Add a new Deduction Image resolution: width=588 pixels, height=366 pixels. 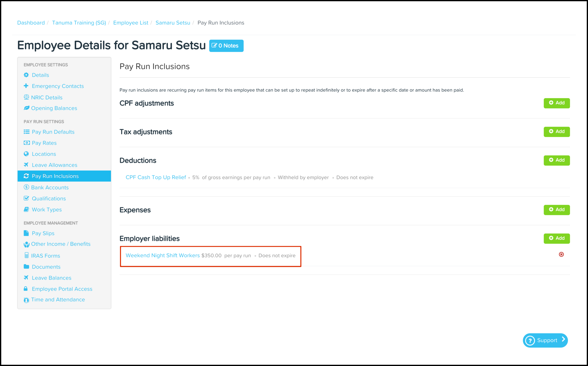(x=556, y=160)
